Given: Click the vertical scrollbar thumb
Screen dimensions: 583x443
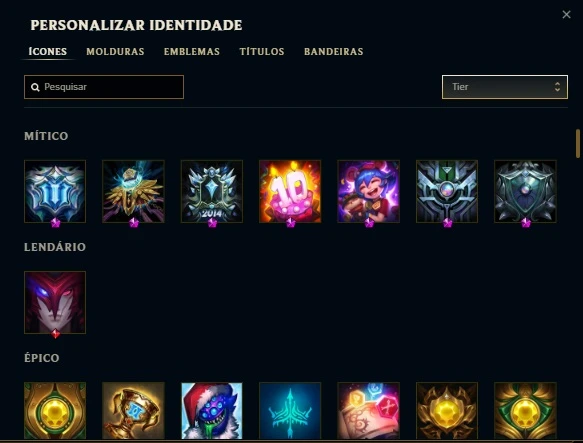Looking at the screenshot, I should [x=577, y=143].
